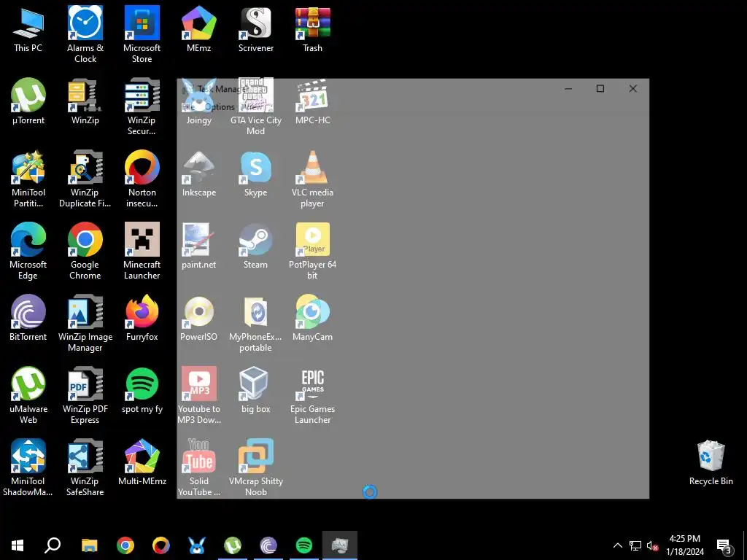
Task: Click the taskbar search magnifier
Action: (53, 545)
